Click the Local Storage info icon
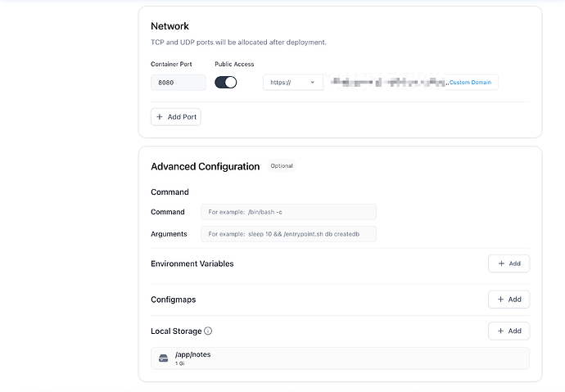This screenshot has width=565, height=392. (208, 331)
